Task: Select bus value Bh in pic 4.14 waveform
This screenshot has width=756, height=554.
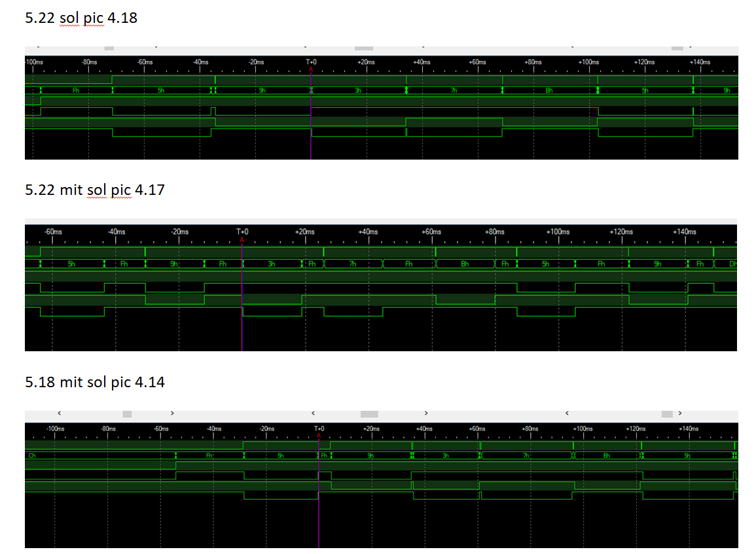Action: [607, 456]
